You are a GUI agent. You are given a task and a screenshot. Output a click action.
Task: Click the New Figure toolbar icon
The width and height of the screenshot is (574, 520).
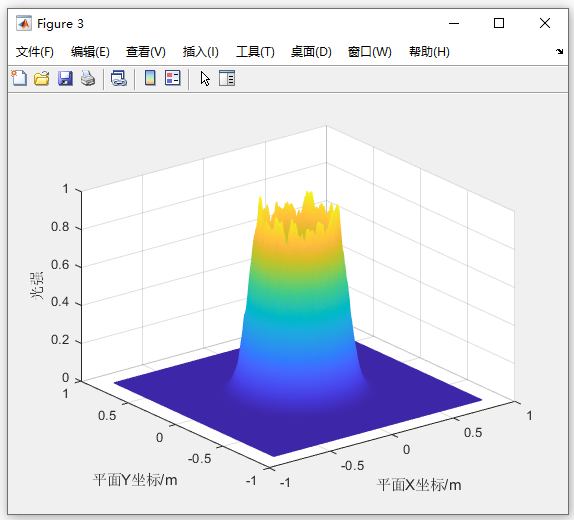tap(19, 78)
